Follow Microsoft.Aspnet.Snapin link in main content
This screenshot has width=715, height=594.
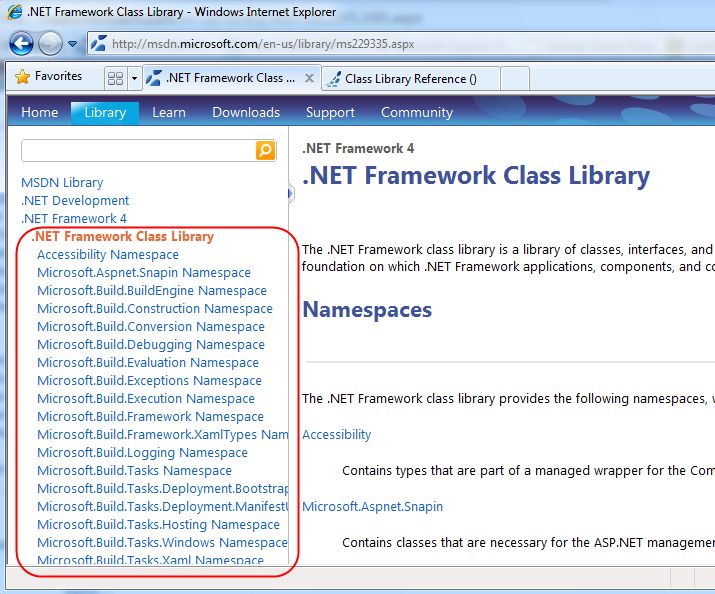(372, 506)
